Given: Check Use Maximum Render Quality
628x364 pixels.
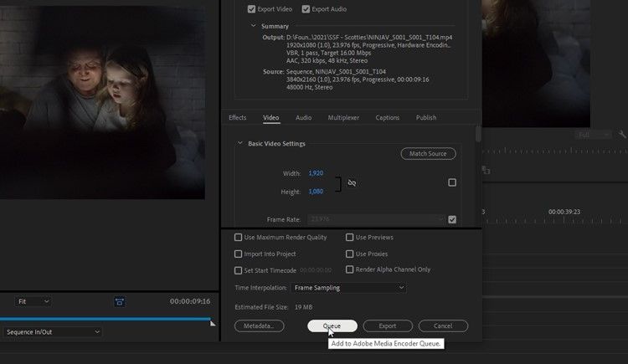Looking at the screenshot, I should click(239, 238).
